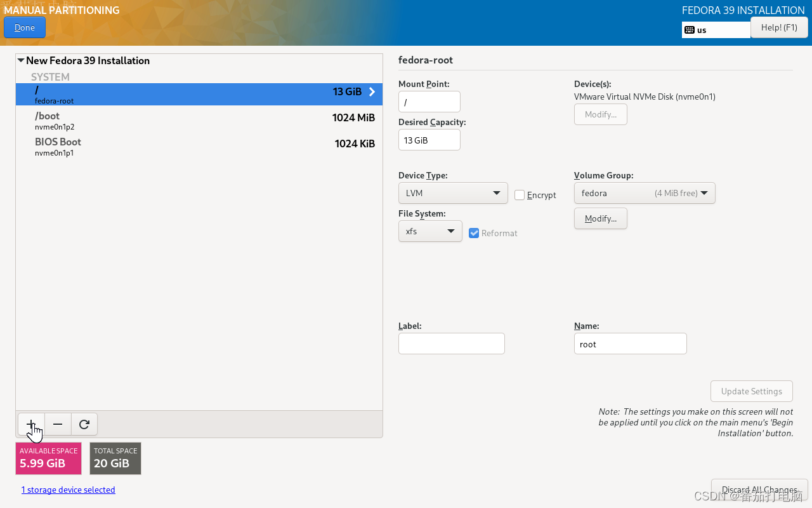Select the / fedora-root partition row
The height and width of the screenshot is (508, 812).
[x=199, y=94]
